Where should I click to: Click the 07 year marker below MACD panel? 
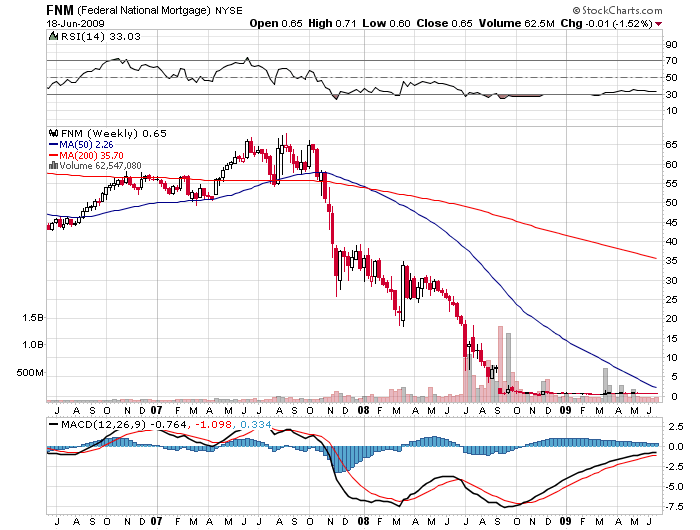pyautogui.click(x=156, y=521)
